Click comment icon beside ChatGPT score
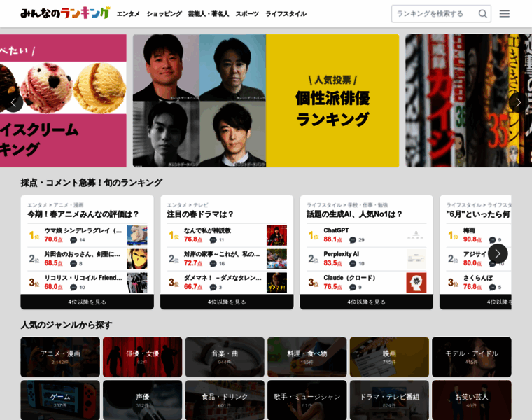 [x=353, y=240]
